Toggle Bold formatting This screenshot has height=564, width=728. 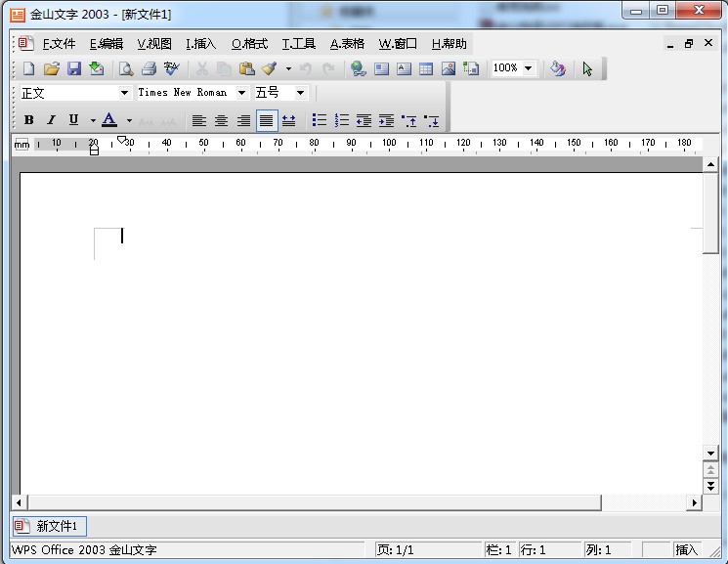(x=28, y=120)
